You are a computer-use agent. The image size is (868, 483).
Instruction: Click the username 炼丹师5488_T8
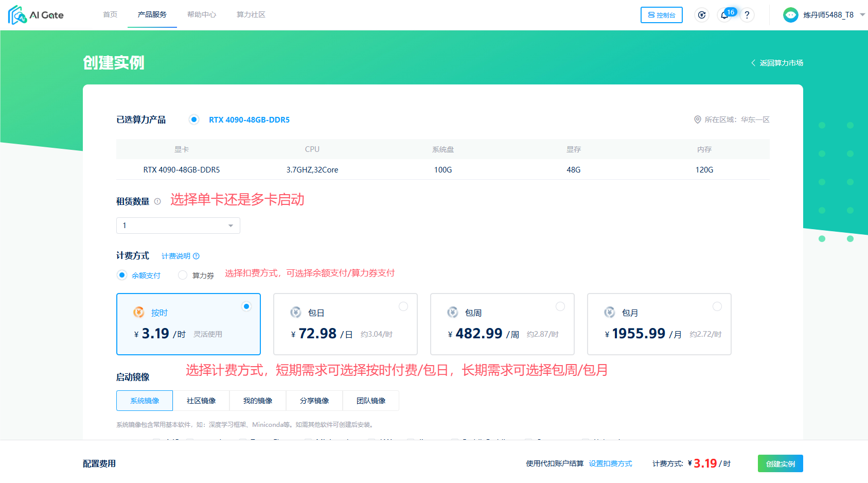(828, 15)
